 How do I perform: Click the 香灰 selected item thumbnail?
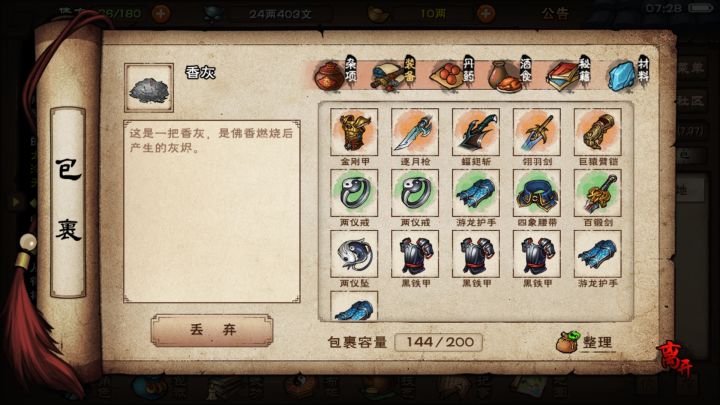[x=149, y=88]
